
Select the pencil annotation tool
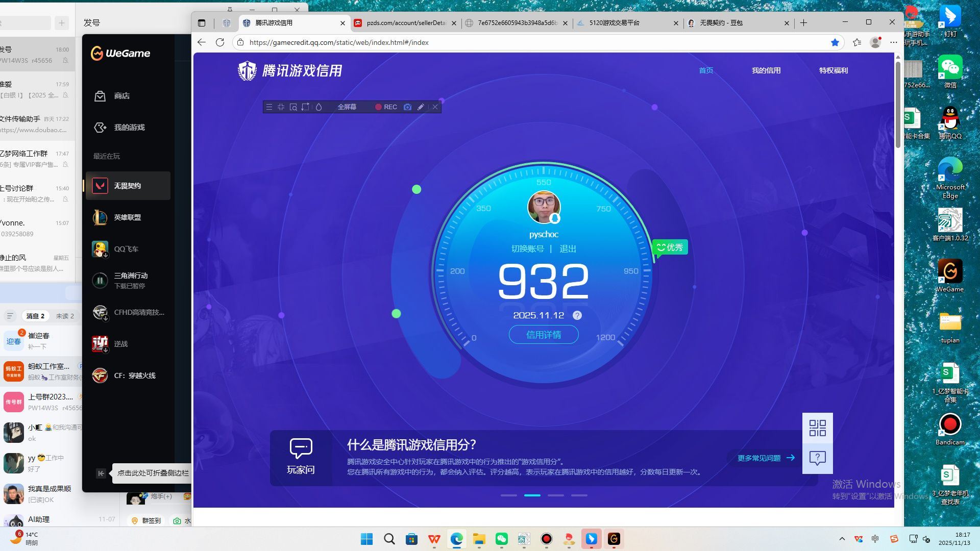[421, 107]
